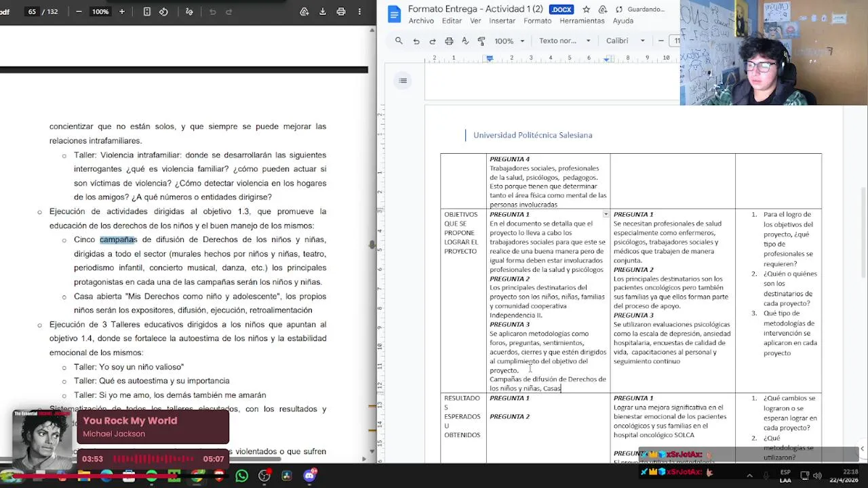This screenshot has width=868, height=488.
Task: Save PDF to Google Drive
Action: tap(304, 12)
